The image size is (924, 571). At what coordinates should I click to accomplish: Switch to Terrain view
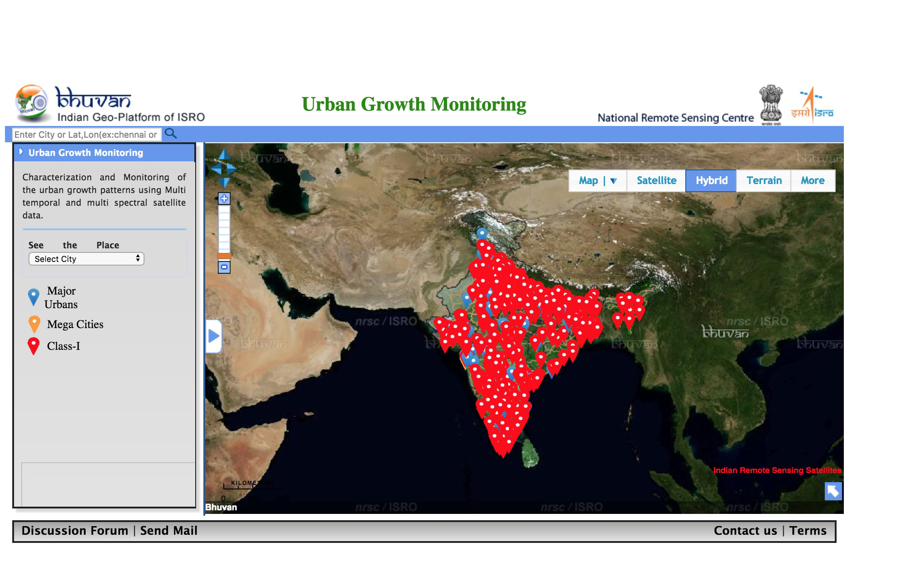click(x=764, y=181)
